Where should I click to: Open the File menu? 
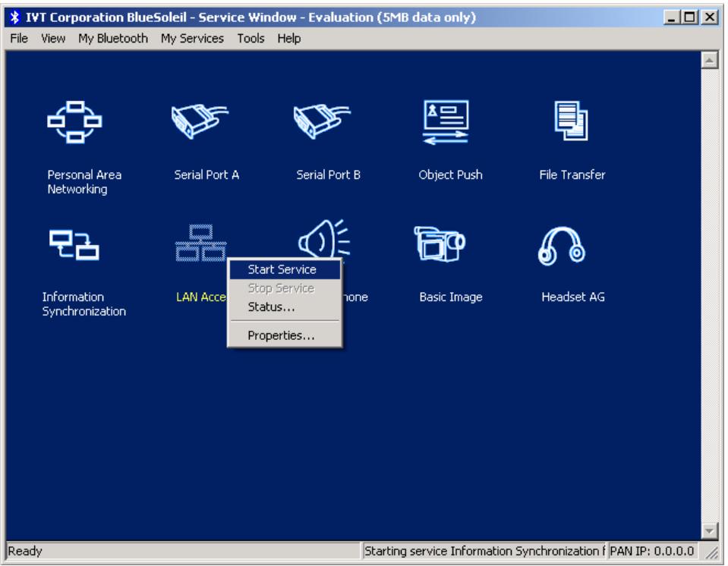(19, 39)
